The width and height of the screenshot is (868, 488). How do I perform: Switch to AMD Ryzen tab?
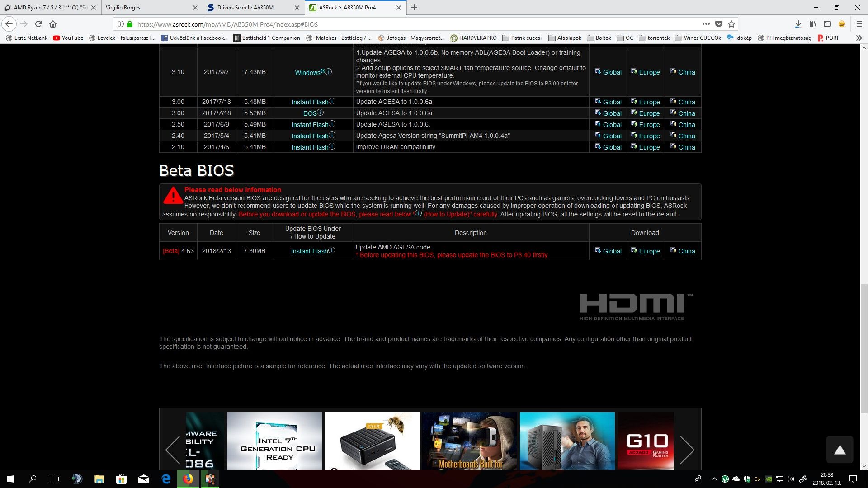pyautogui.click(x=50, y=7)
